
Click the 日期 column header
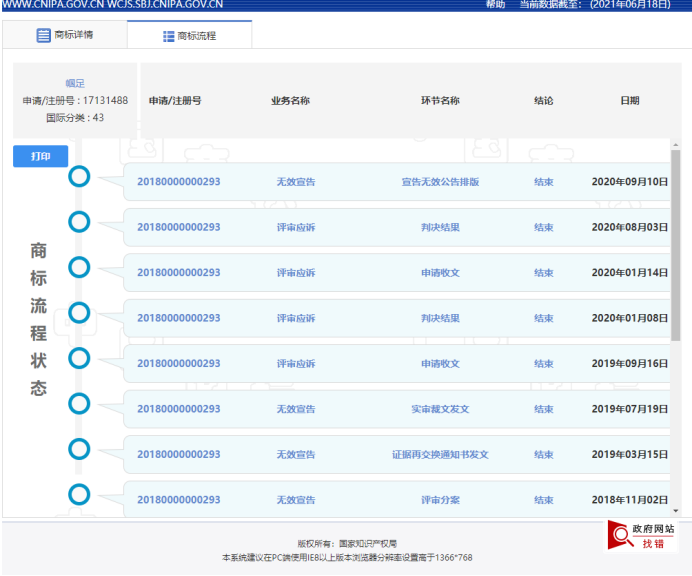tap(630, 101)
